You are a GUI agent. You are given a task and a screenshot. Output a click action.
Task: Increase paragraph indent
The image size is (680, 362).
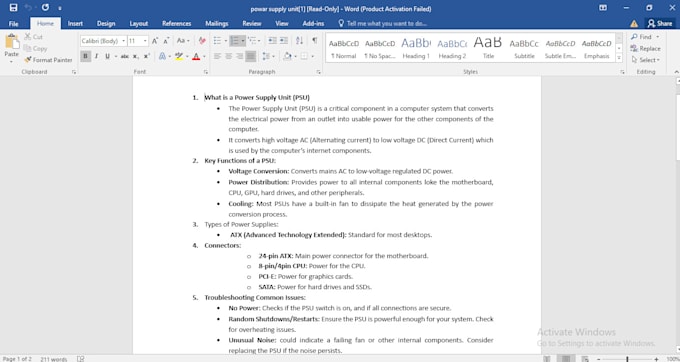point(284,41)
